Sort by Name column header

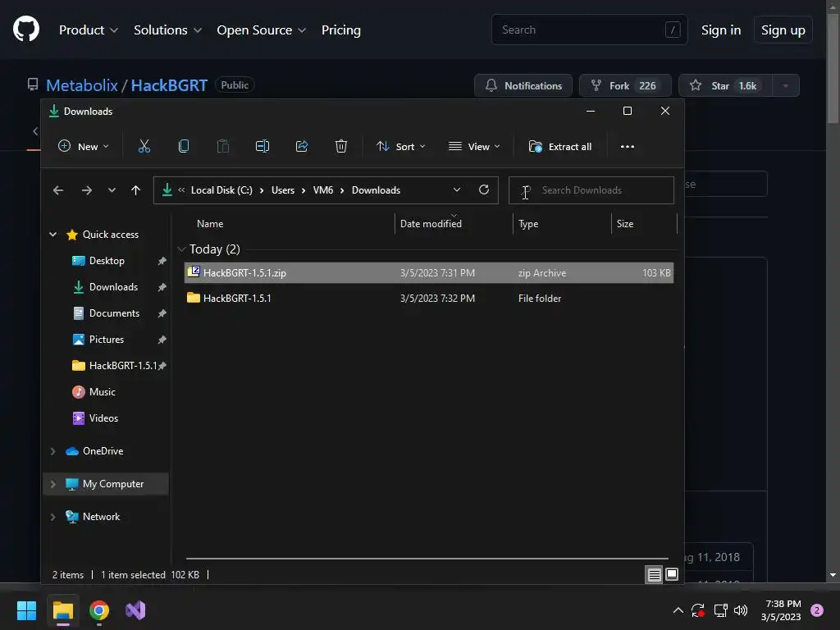210,223
